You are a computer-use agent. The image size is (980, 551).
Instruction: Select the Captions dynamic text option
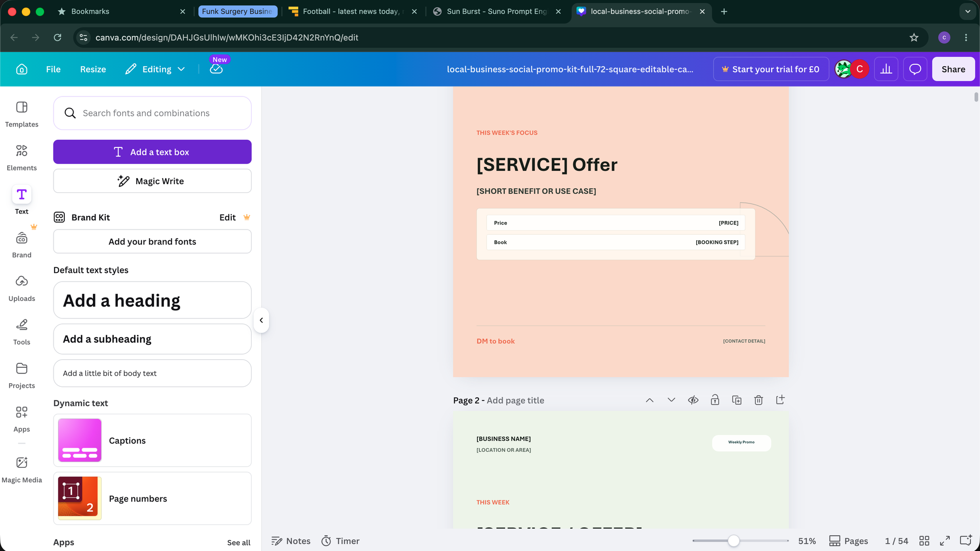coord(152,441)
